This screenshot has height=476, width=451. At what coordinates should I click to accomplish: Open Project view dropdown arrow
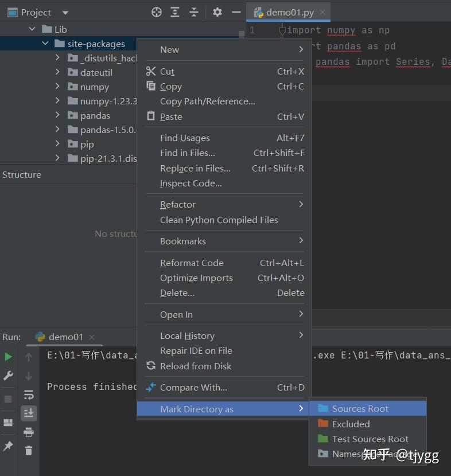coord(65,13)
